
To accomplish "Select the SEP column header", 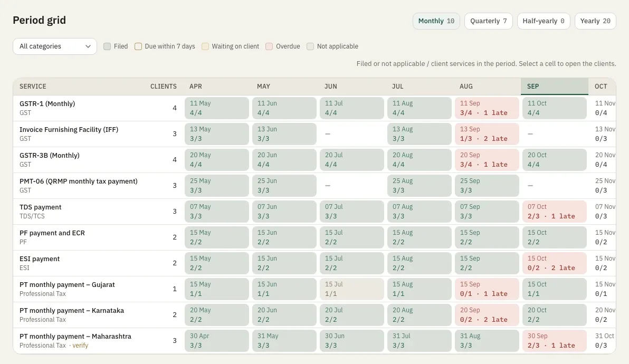I will pyautogui.click(x=555, y=87).
